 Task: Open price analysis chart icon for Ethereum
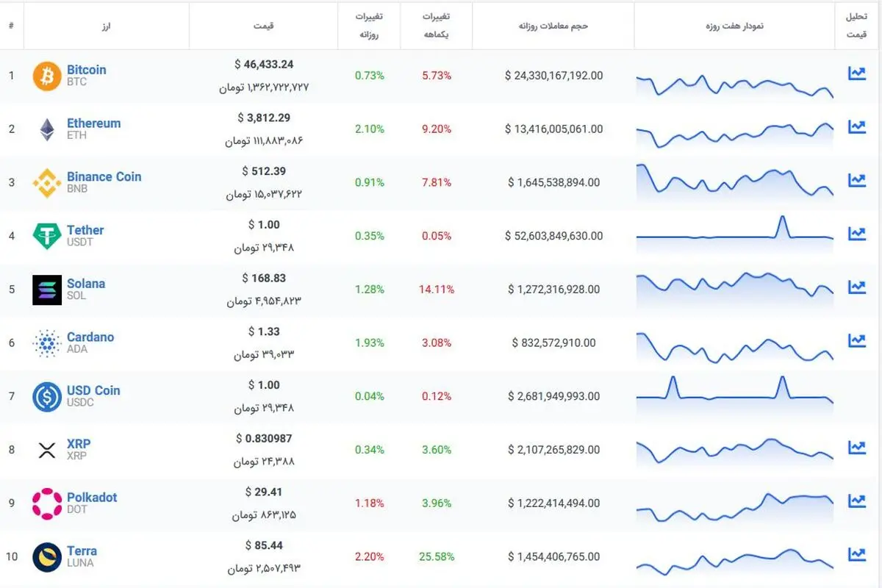tap(856, 126)
